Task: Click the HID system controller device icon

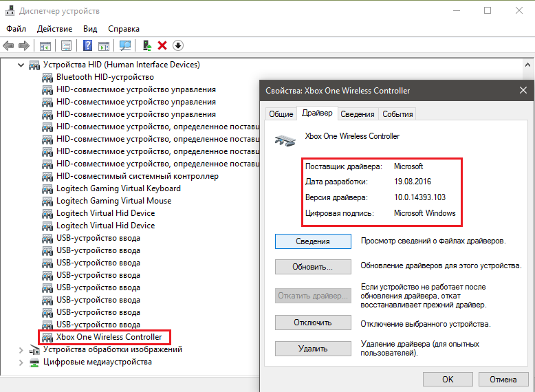Action: click(47, 176)
